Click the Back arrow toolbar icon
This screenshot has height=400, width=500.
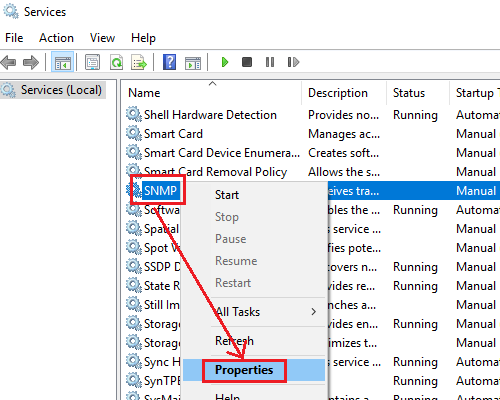pyautogui.click(x=8, y=62)
